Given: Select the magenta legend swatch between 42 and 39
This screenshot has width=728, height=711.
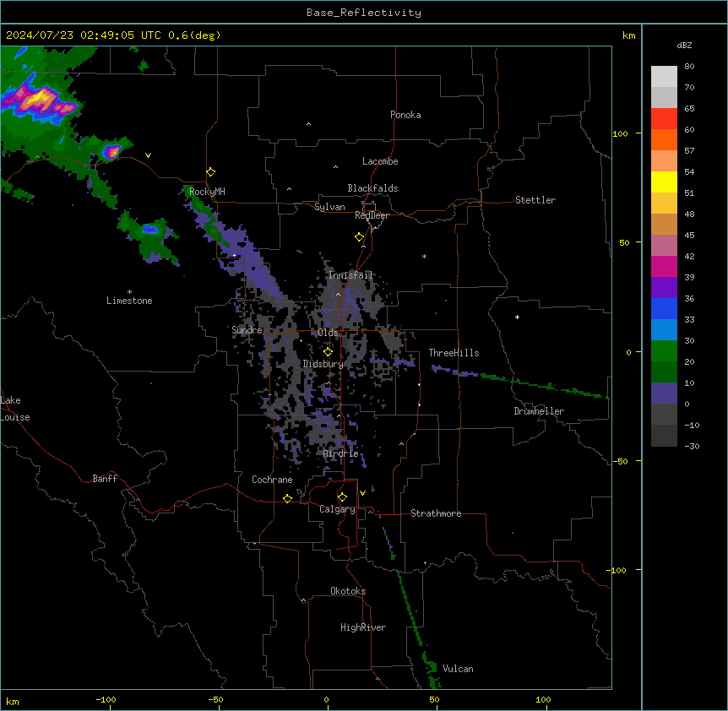Looking at the screenshot, I should point(664,266).
